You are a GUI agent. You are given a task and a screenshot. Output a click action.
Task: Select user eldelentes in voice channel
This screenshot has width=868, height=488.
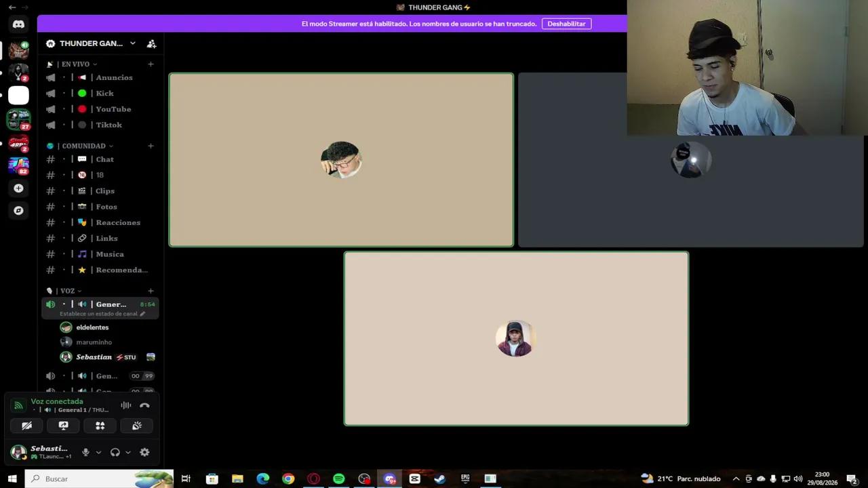click(92, 327)
